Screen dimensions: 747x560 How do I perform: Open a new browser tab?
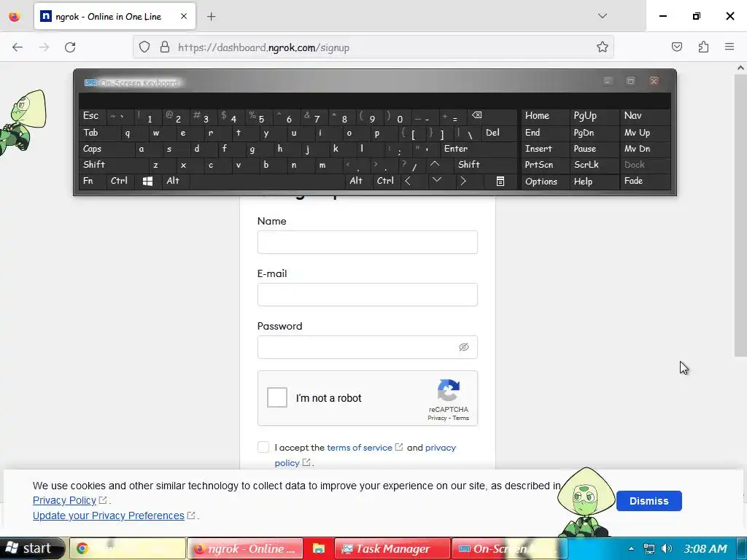[x=211, y=17]
